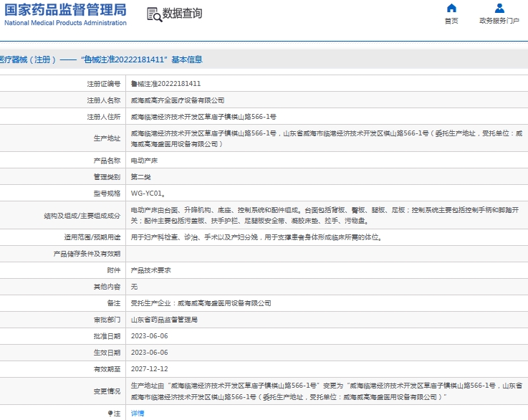Click the home icon above 首页
The width and height of the screenshot is (528, 420).
pos(451,8)
